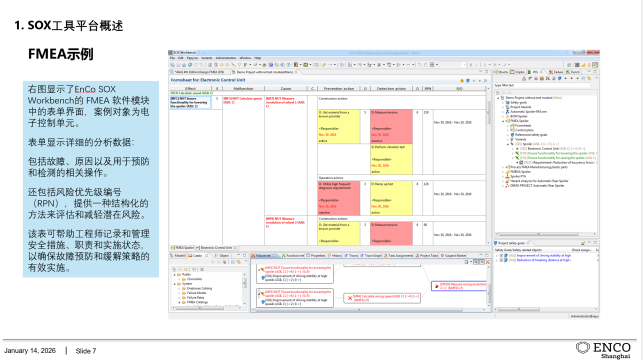Screen dimensions: 643x360
Task: Expand the BOM Spoiler tree node
Action: [x=503, y=116]
